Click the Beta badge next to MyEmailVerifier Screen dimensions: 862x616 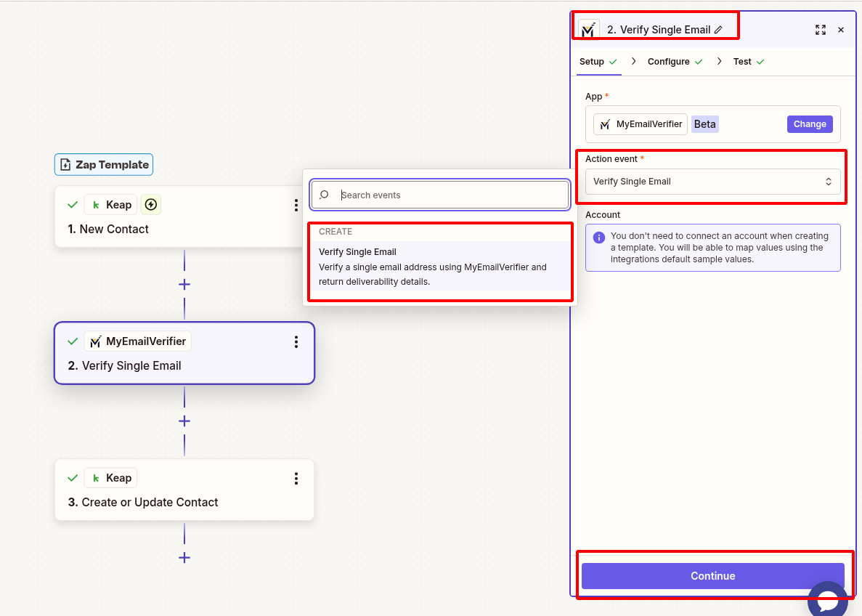click(704, 123)
